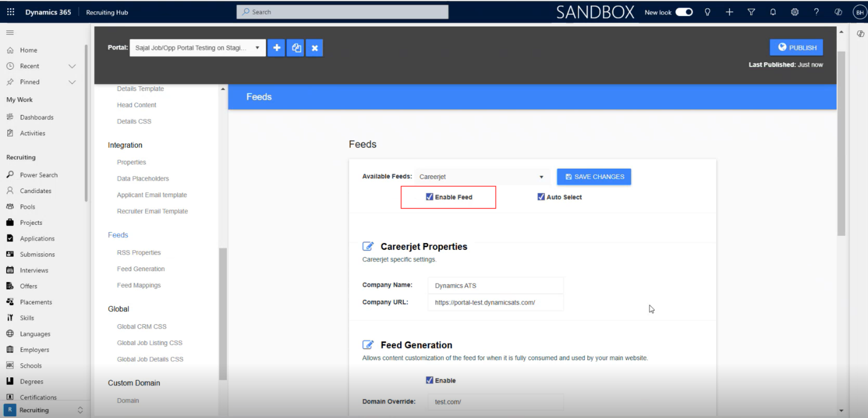Clone the portal with copy button

point(296,47)
